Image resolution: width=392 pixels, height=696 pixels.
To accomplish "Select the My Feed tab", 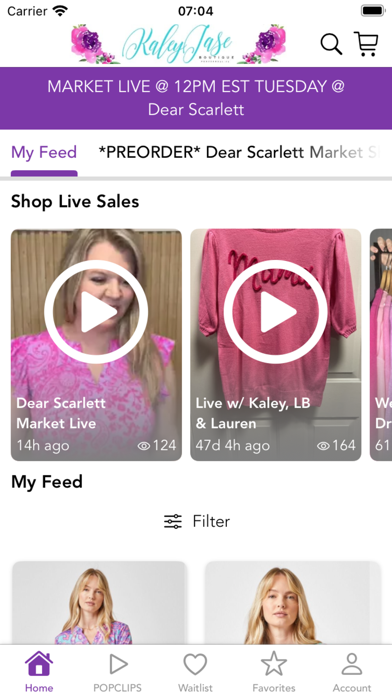I will [44, 152].
